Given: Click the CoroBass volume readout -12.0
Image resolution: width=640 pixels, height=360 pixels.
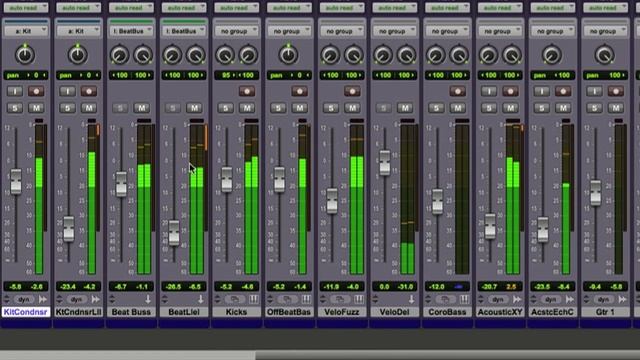Looking at the screenshot, I should pyautogui.click(x=436, y=287).
